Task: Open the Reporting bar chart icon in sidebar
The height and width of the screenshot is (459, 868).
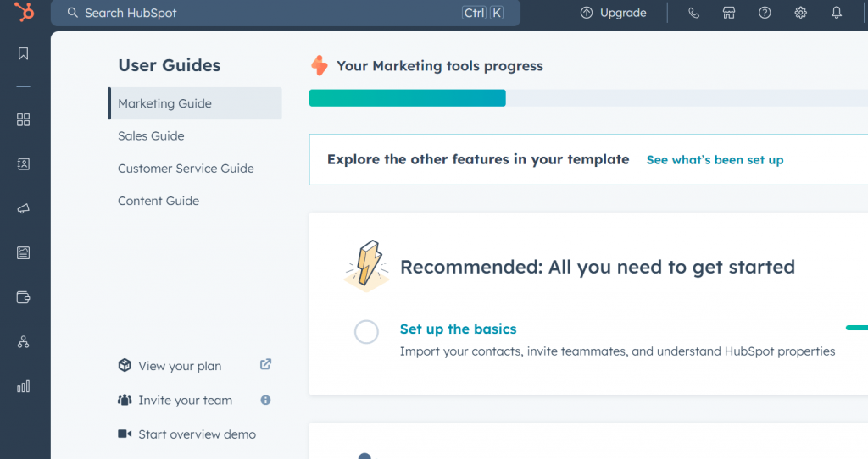Action: click(23, 386)
